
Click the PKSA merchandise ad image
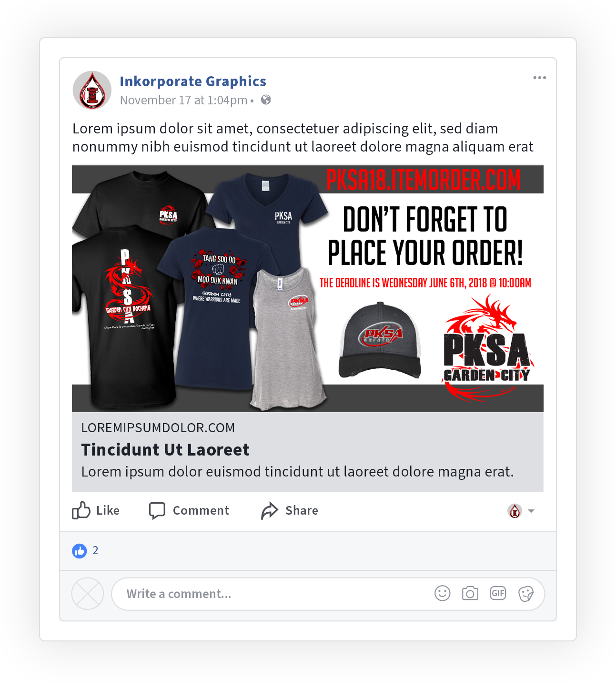point(307,288)
